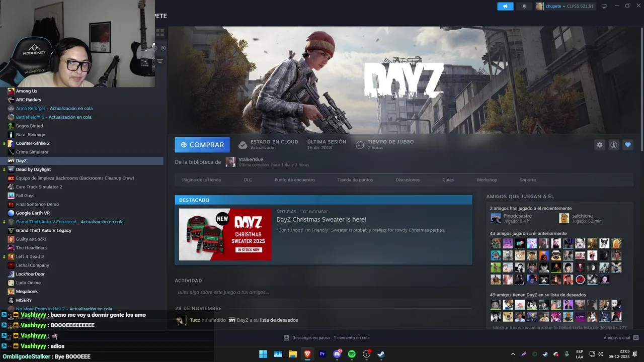Open Adobe Premiere Pro from taskbar

[x=322, y=354]
